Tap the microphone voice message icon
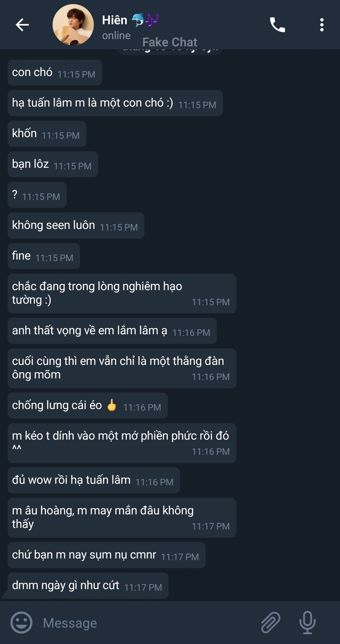Image resolution: width=340 pixels, height=644 pixels. point(307,623)
